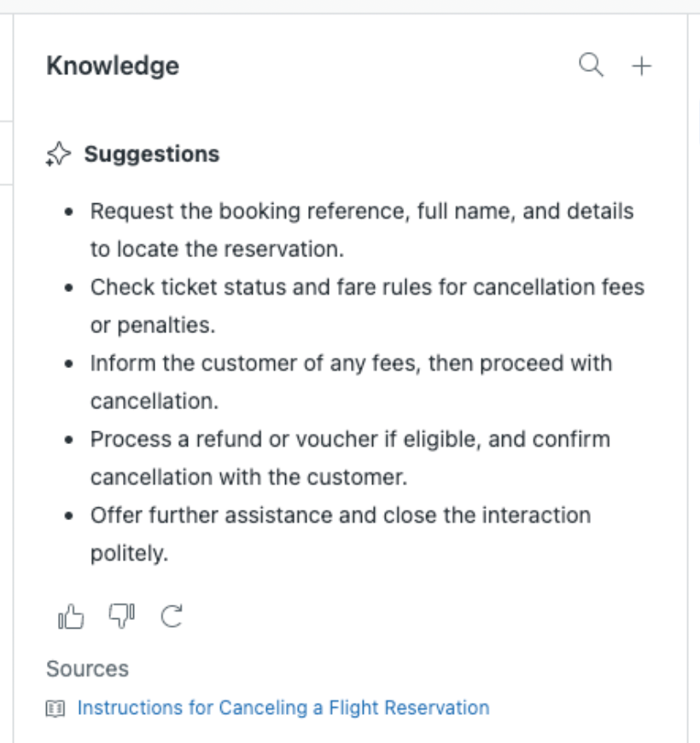The width and height of the screenshot is (700, 743).
Task: Click the Suggestions heading text
Action: click(152, 155)
